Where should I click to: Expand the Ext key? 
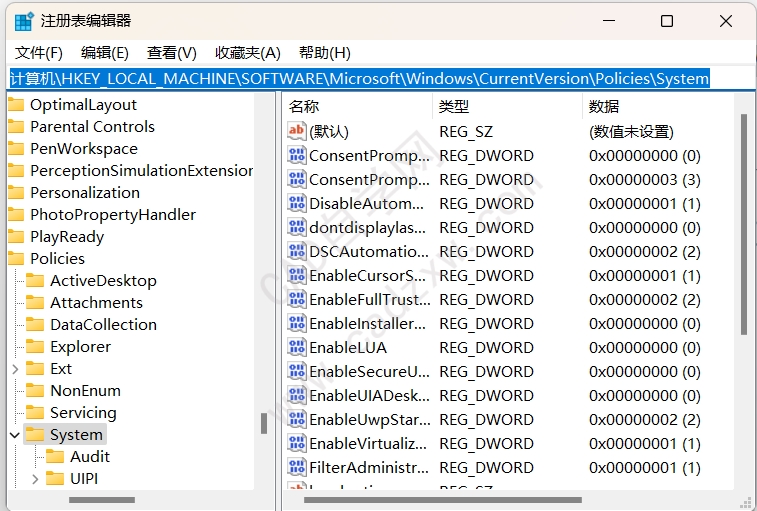pos(15,369)
